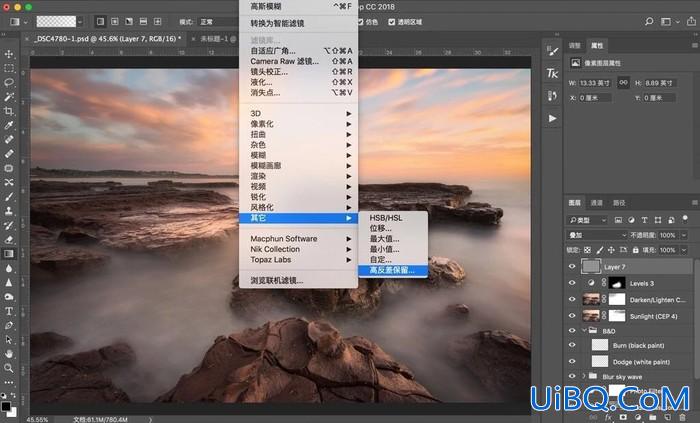Select the Move tool
The height and width of the screenshot is (423, 700).
(x=8, y=54)
